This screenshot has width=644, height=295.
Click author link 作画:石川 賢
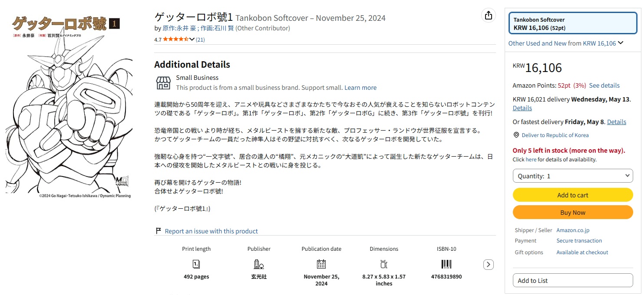(x=218, y=28)
